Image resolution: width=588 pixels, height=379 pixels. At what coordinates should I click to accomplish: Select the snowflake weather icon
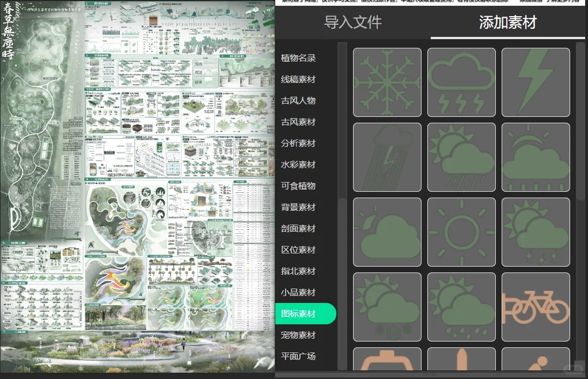point(387,82)
